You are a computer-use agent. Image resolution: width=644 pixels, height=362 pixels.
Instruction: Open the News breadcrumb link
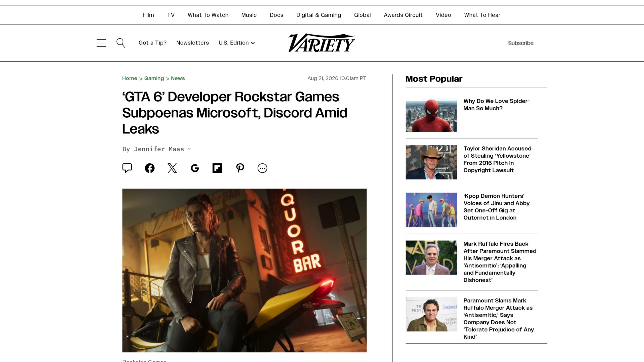178,78
